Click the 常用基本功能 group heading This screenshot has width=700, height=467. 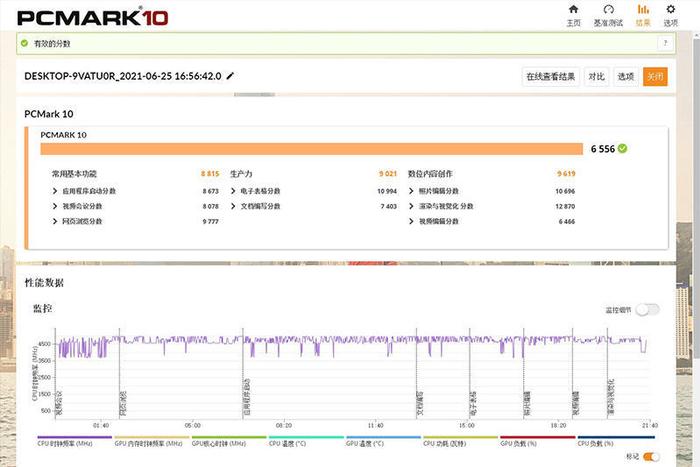74,174
